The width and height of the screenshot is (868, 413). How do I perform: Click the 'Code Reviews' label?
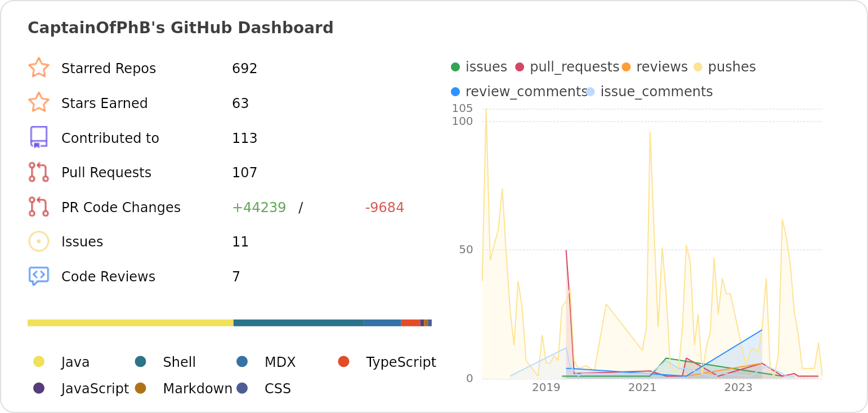(x=108, y=277)
